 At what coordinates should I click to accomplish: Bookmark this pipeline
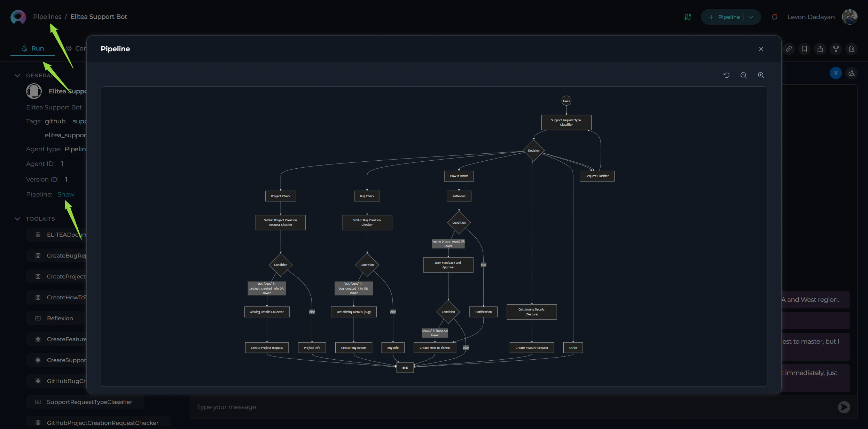(x=804, y=49)
